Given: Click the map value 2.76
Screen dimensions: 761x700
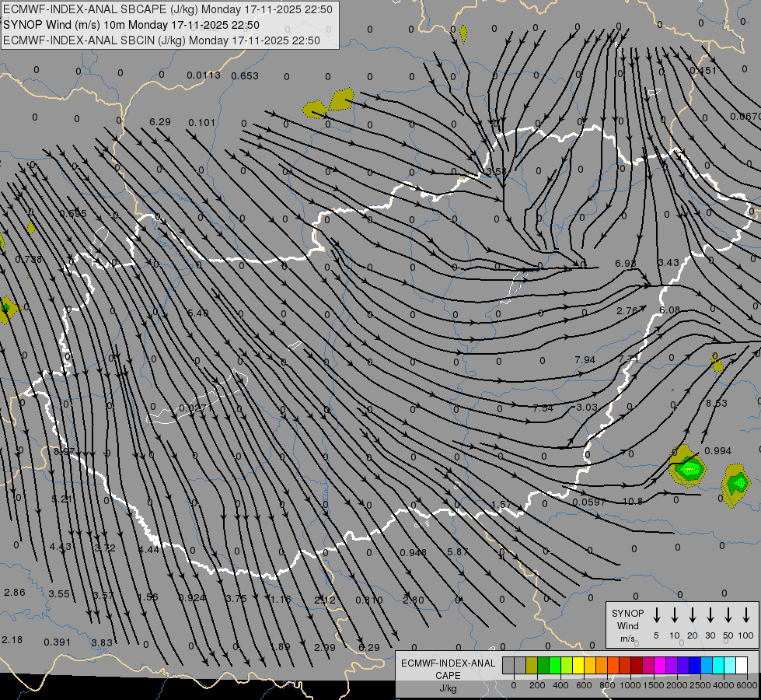Looking at the screenshot, I should [x=627, y=310].
